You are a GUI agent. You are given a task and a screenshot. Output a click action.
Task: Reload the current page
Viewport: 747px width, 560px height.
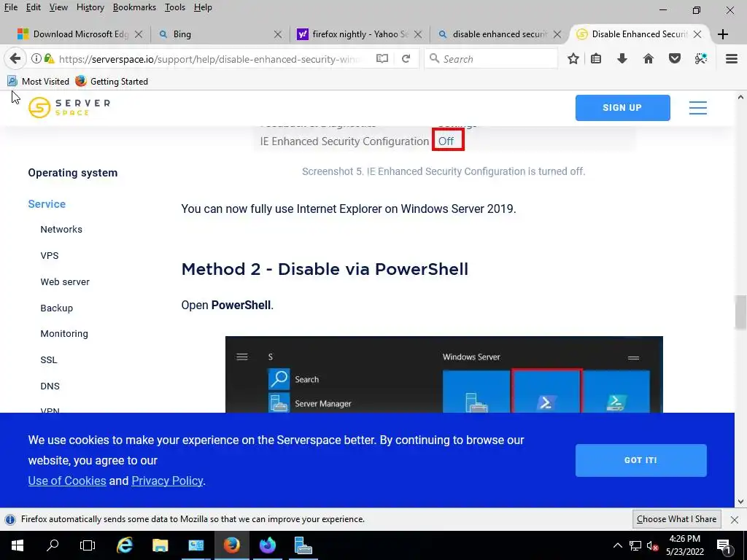(x=406, y=58)
